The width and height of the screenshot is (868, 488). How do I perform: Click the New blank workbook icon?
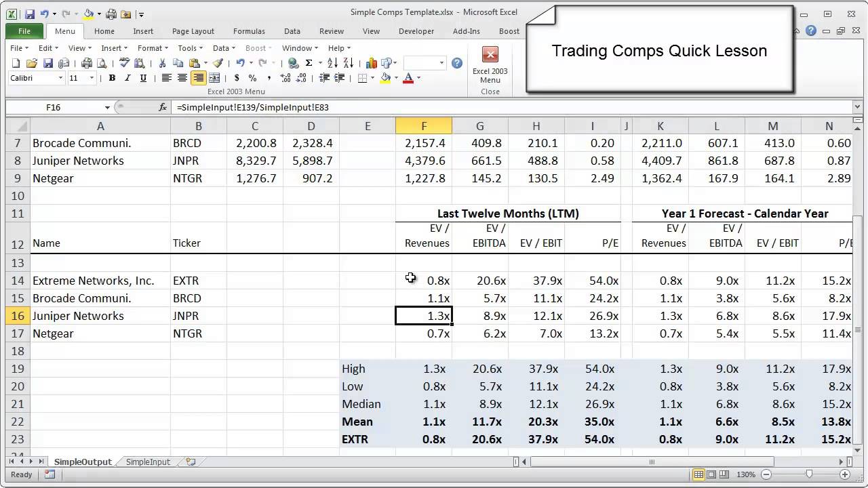click(16, 63)
